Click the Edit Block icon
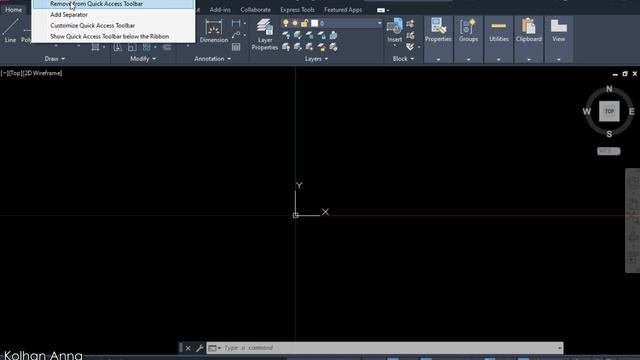The image size is (640, 360). [410, 36]
